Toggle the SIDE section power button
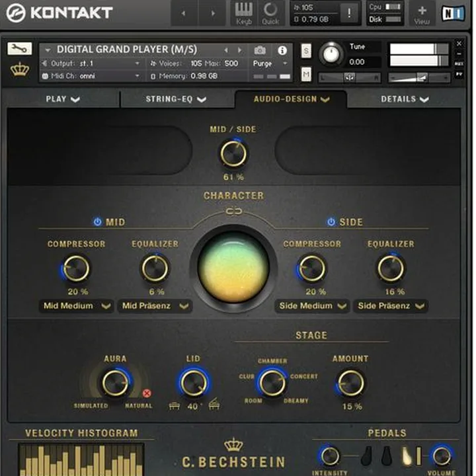The image size is (476, 476). tap(331, 222)
